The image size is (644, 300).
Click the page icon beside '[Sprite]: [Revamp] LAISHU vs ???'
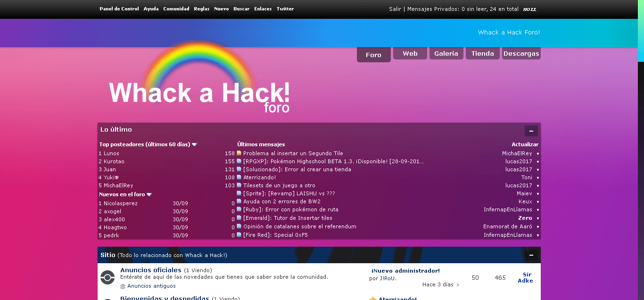point(239,193)
